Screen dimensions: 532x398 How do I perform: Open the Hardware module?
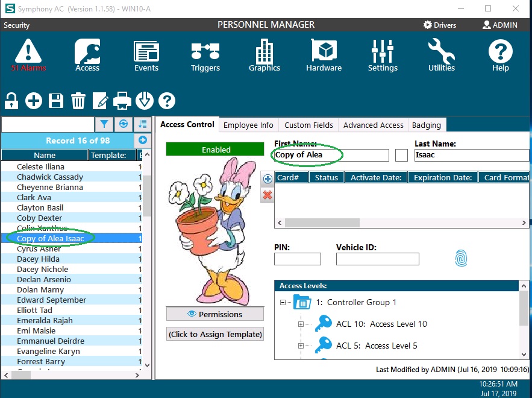pos(324,55)
